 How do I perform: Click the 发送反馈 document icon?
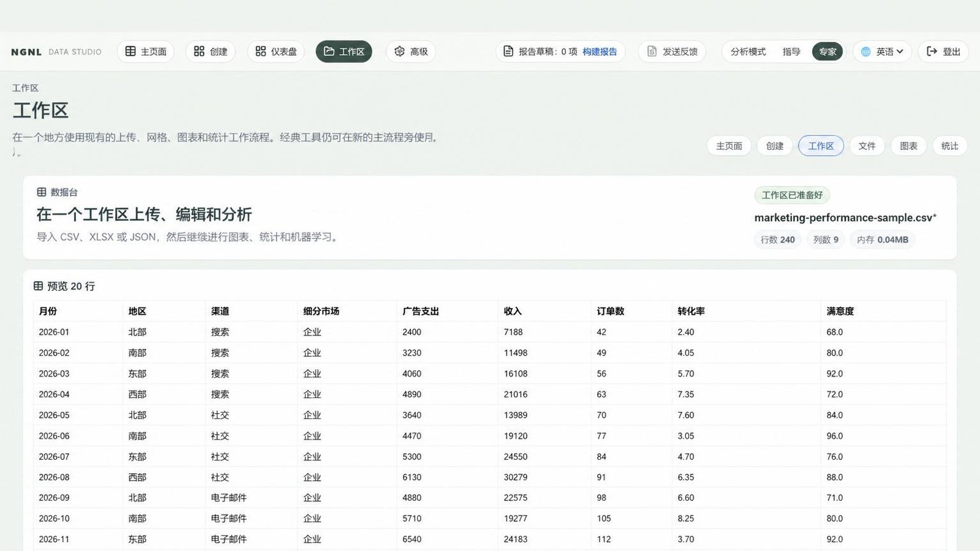(652, 51)
